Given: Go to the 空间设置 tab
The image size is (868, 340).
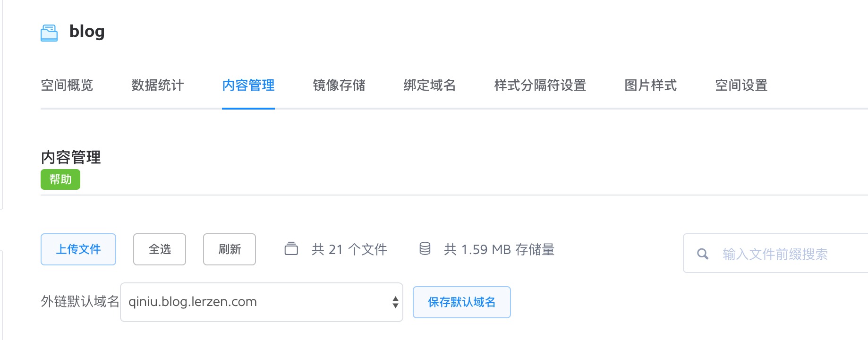Looking at the screenshot, I should [741, 85].
